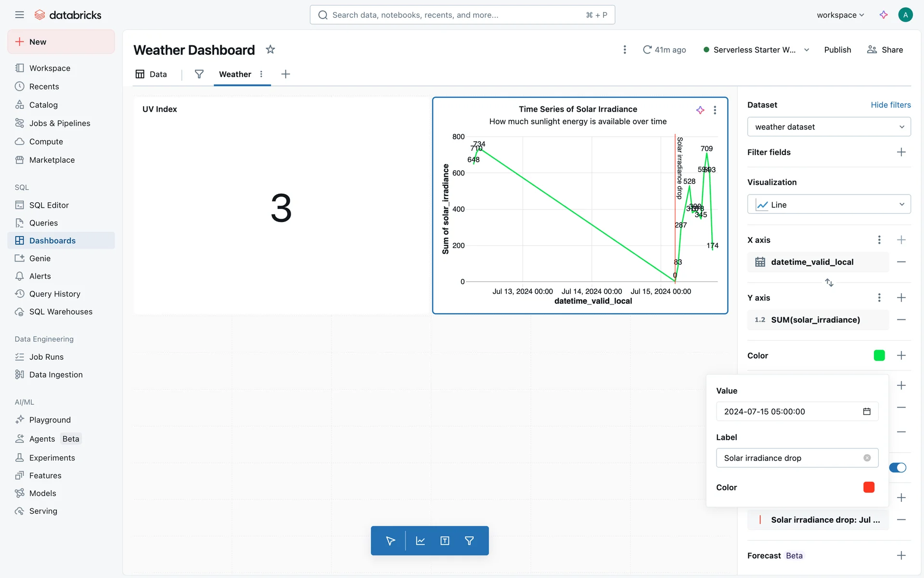This screenshot has width=924, height=578.
Task: Click the add filter tool in bottom toolbar
Action: click(469, 541)
